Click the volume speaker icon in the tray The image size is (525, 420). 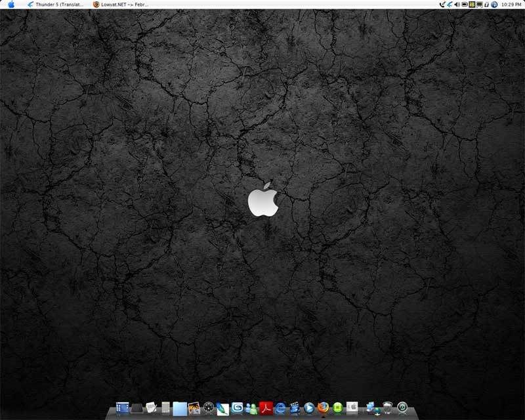[x=457, y=4]
